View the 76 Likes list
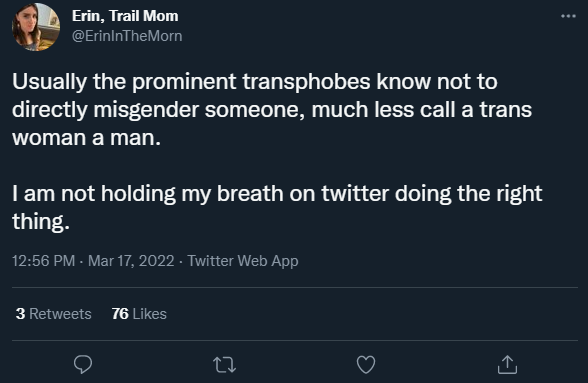Viewport: 588px width, 383px height. pyautogui.click(x=139, y=314)
